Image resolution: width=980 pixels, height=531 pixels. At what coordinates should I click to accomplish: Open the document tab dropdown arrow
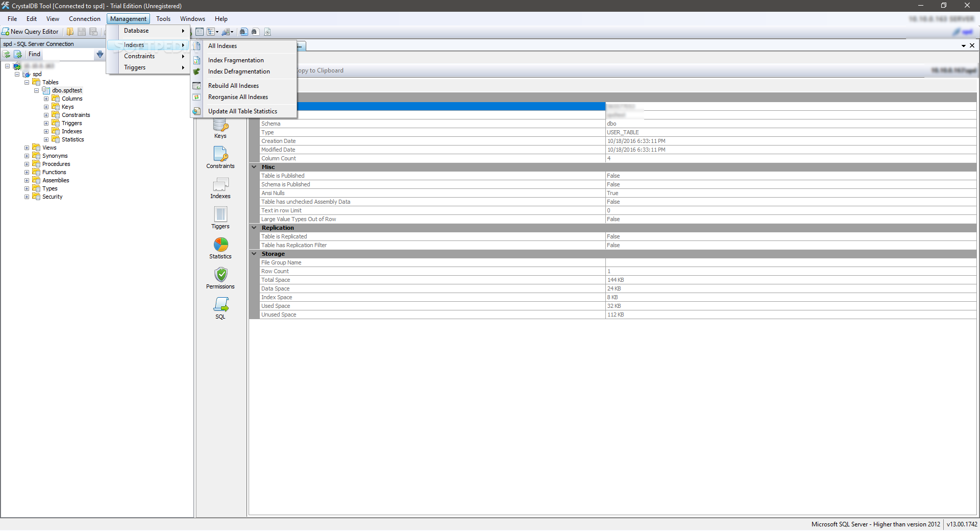pyautogui.click(x=963, y=46)
